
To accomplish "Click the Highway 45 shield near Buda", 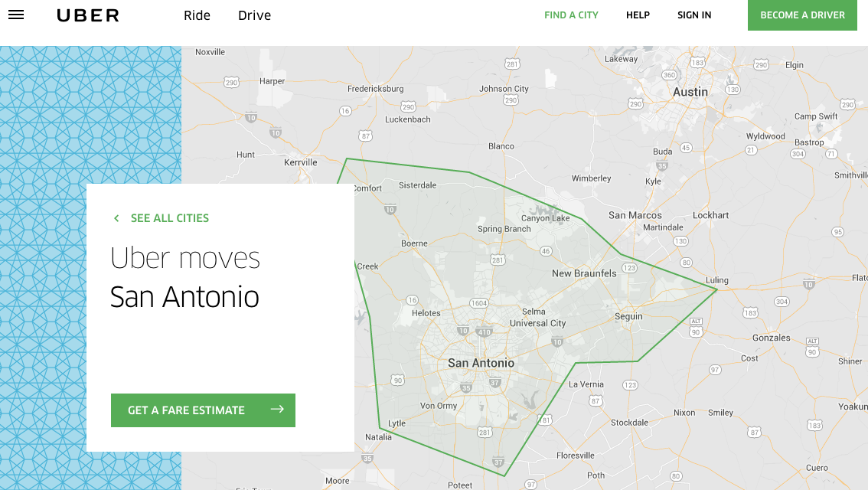I will (x=686, y=148).
